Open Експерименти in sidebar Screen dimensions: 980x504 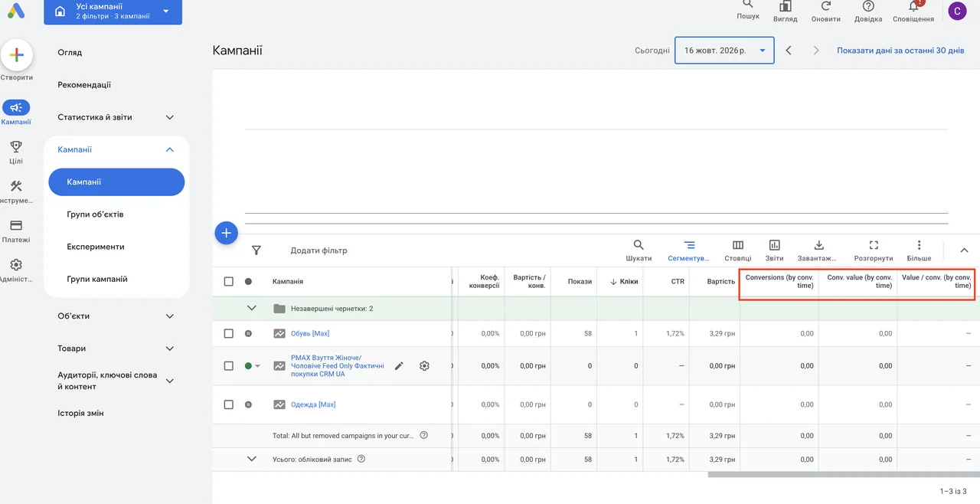click(x=95, y=247)
